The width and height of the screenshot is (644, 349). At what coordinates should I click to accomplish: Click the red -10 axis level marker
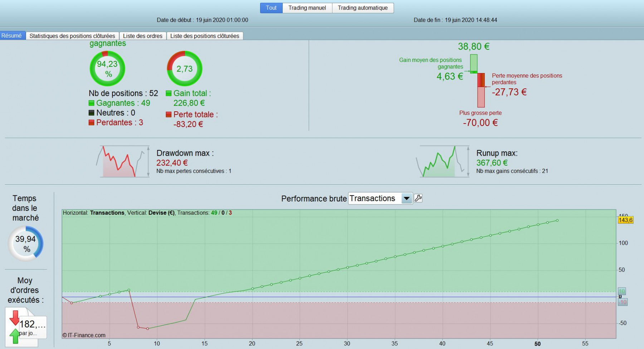(623, 302)
